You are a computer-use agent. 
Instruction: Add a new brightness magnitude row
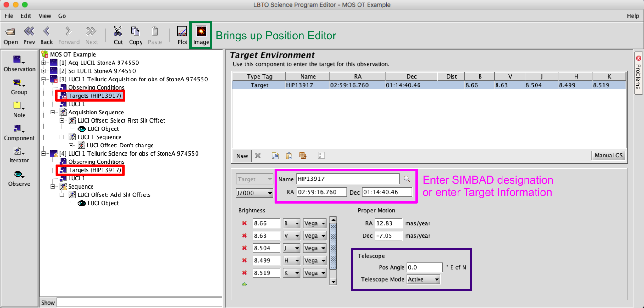click(x=244, y=284)
